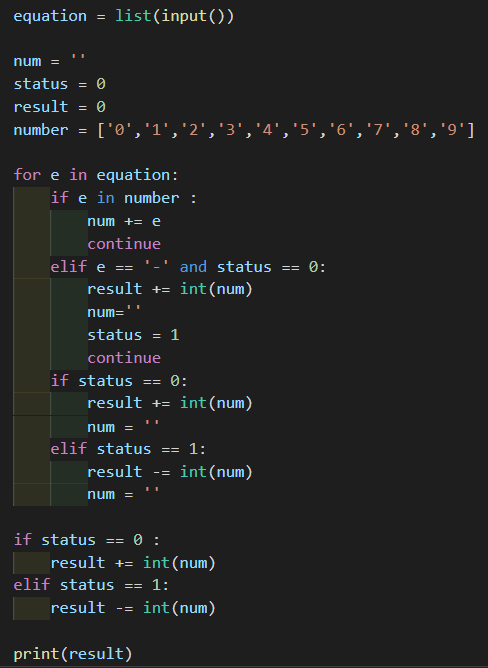Click the '9' string in number list
Screen dimensions: 488x668
coord(452,129)
